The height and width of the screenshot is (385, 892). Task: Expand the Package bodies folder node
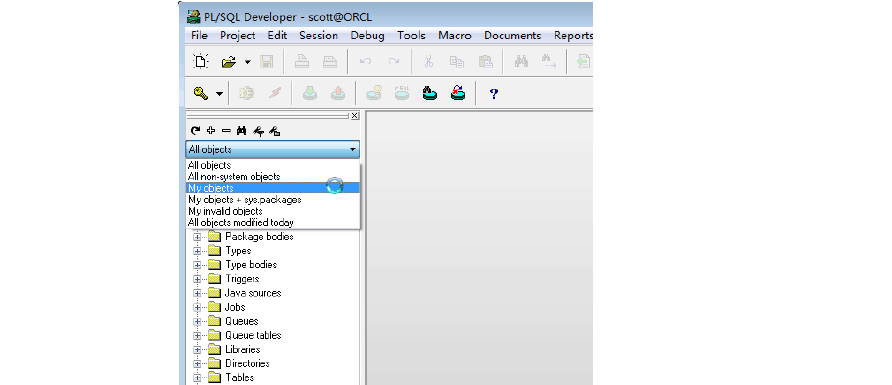point(197,237)
